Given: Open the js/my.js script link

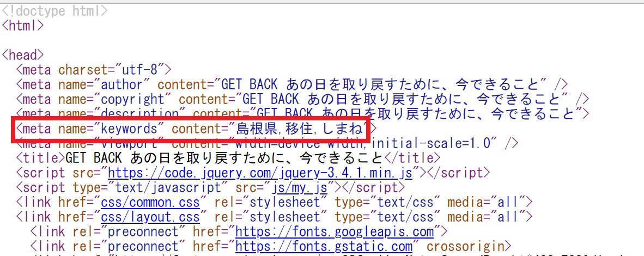Looking at the screenshot, I should click(x=299, y=188).
